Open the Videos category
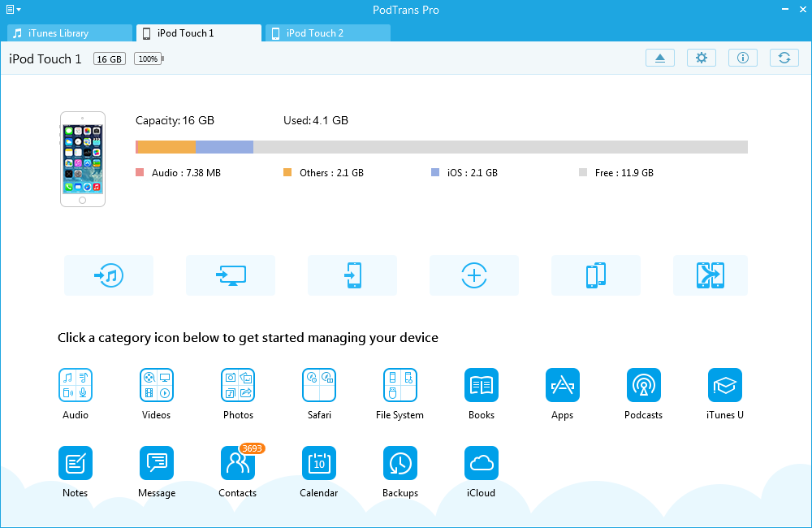The height and width of the screenshot is (528, 812). pos(157,385)
